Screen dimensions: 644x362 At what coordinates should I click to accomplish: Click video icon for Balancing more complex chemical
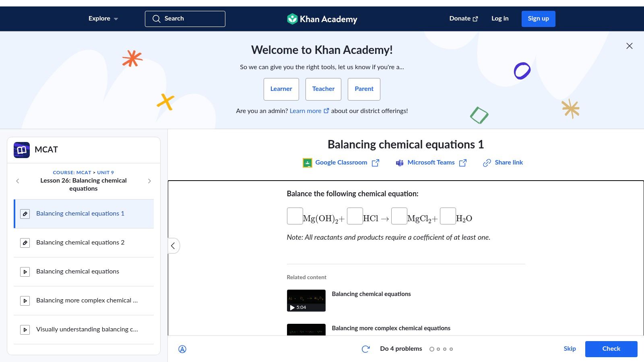(x=25, y=301)
